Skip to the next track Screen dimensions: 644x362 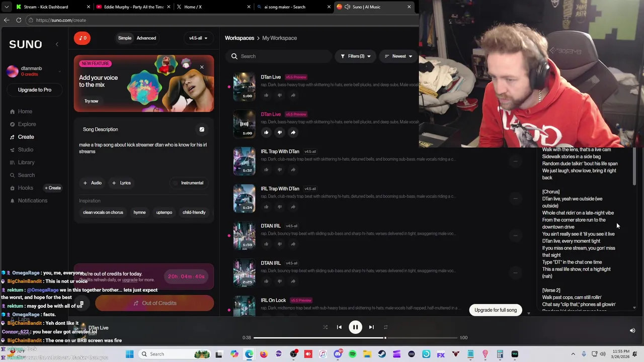pos(371,327)
